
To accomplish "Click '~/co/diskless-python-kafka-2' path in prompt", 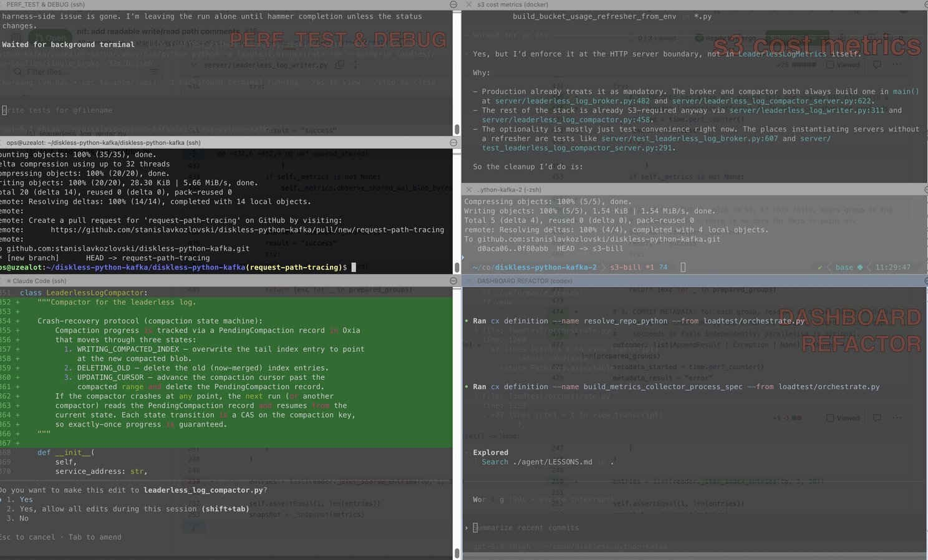I will [534, 268].
